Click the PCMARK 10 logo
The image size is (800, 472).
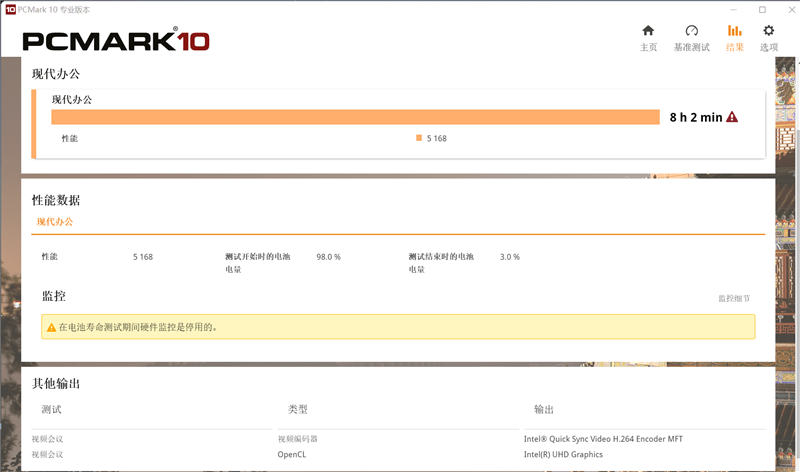coord(116,40)
